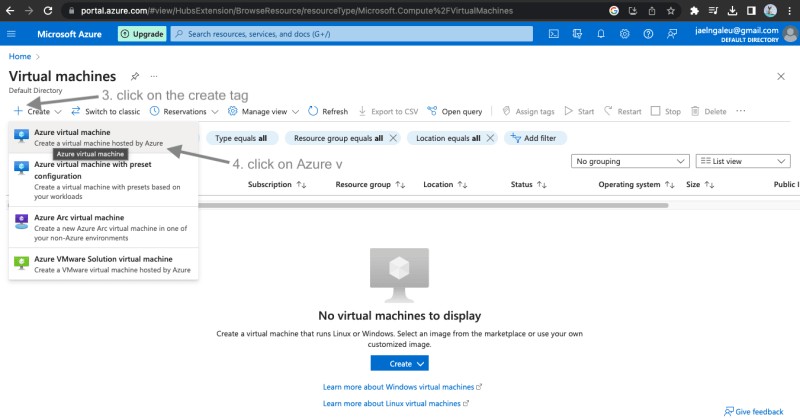Sort by the Resource group column
The height and width of the screenshot is (418, 800).
point(370,184)
